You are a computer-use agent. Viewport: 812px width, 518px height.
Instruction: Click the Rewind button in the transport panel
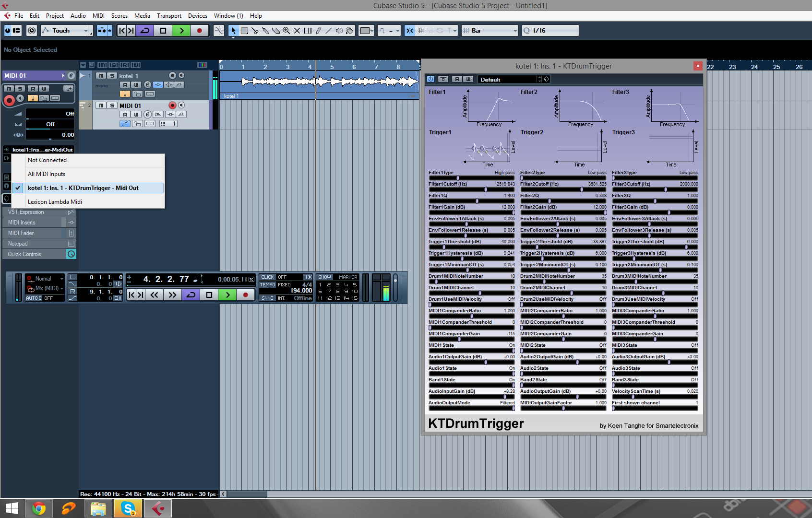coord(154,295)
